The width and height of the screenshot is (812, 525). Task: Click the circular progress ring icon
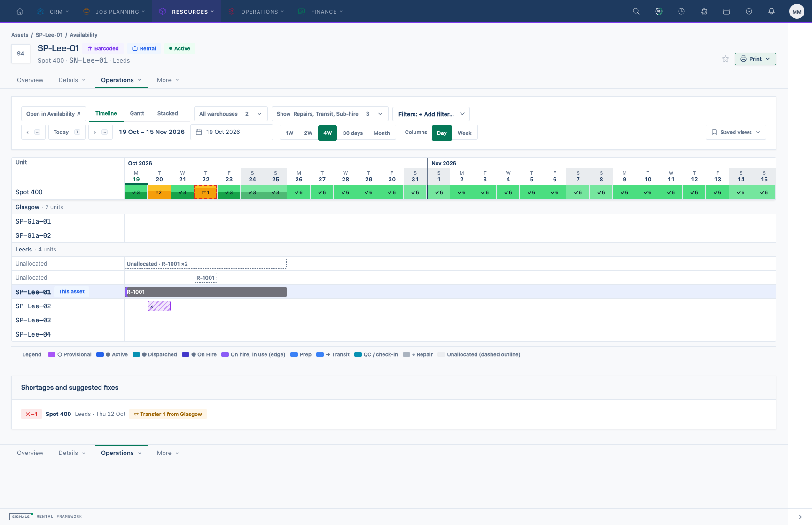pyautogui.click(x=659, y=11)
